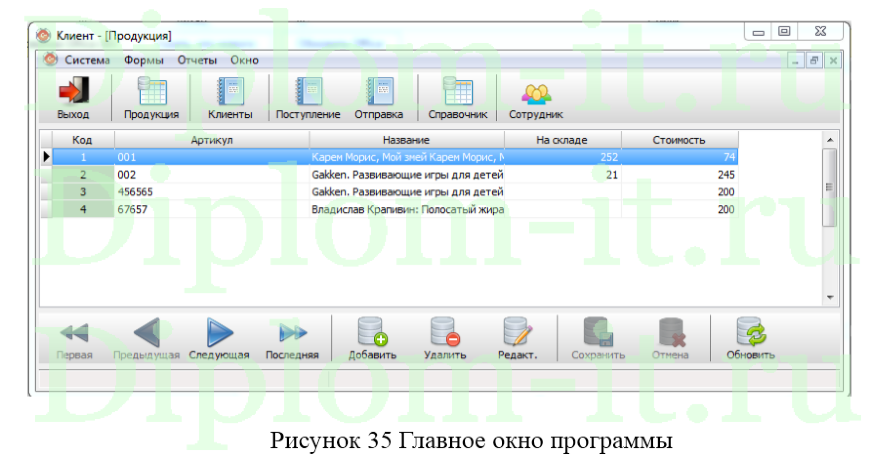The height and width of the screenshot is (460, 871).
Task: Click the Название column header
Action: (407, 140)
